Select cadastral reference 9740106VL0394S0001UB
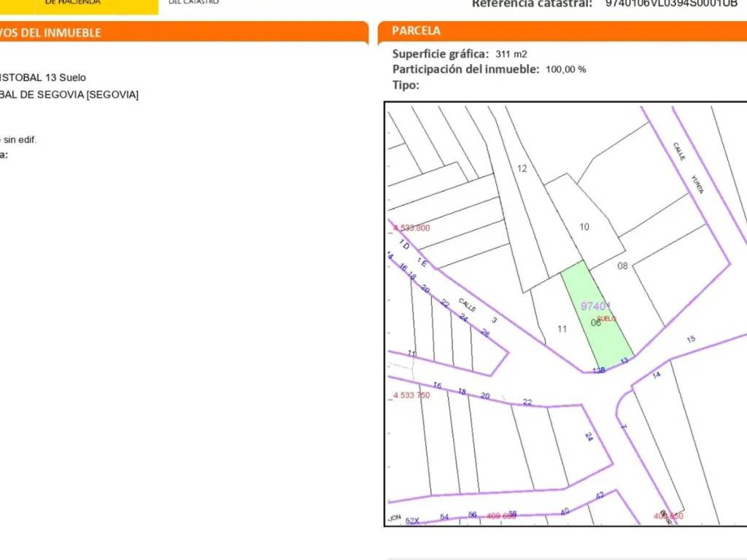The width and height of the screenshot is (747, 560). [x=671, y=4]
